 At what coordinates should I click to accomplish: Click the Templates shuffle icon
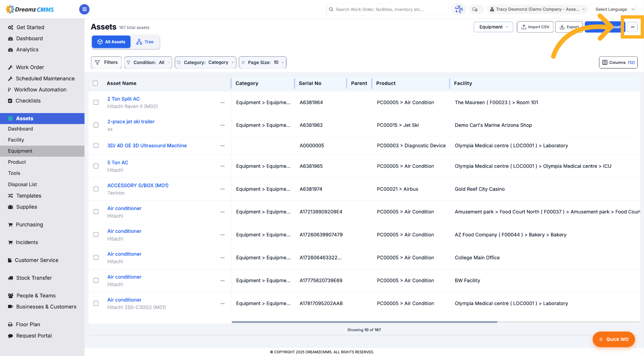[10, 196]
